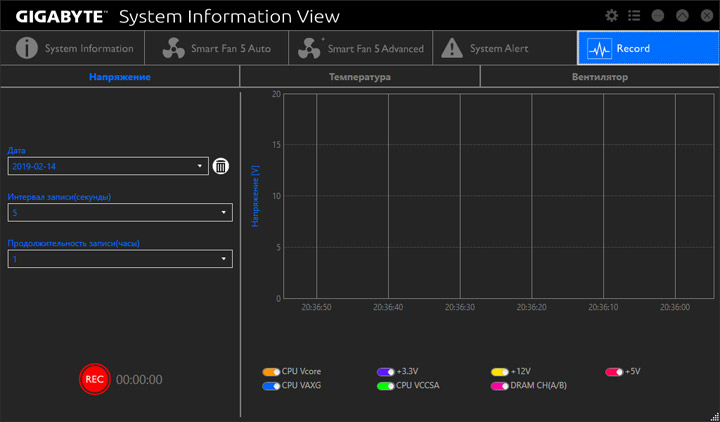Toggle the DRAM CH(A/B) graph line
Image resolution: width=720 pixels, height=422 pixels.
[500, 386]
